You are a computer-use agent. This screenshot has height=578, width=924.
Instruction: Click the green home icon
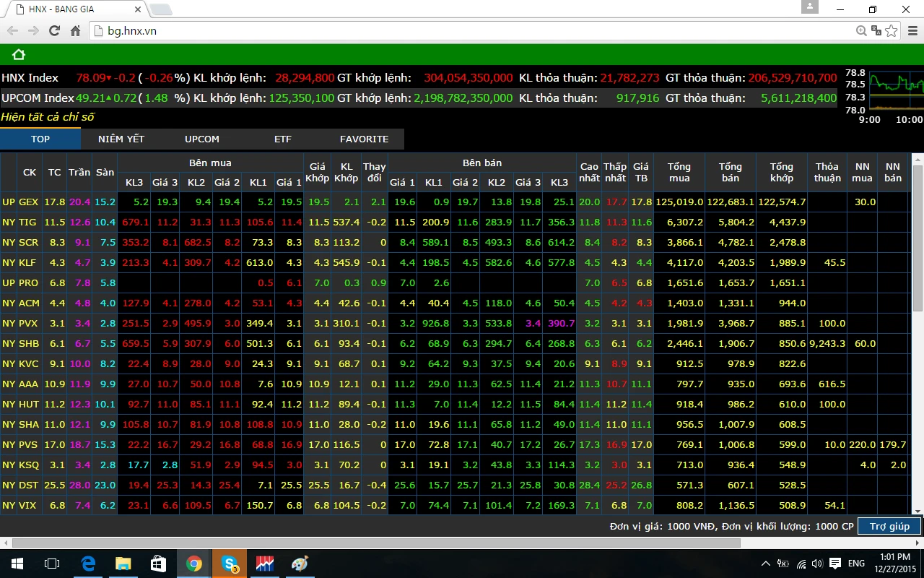19,55
